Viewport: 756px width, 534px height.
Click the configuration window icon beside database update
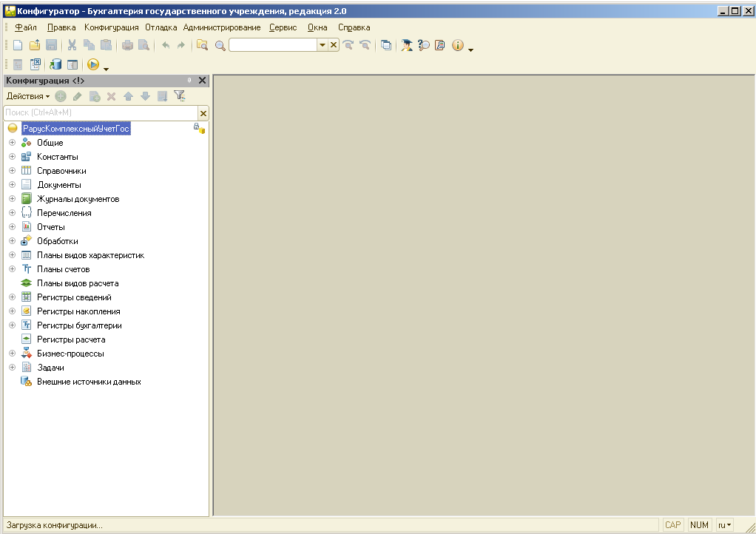[x=72, y=64]
